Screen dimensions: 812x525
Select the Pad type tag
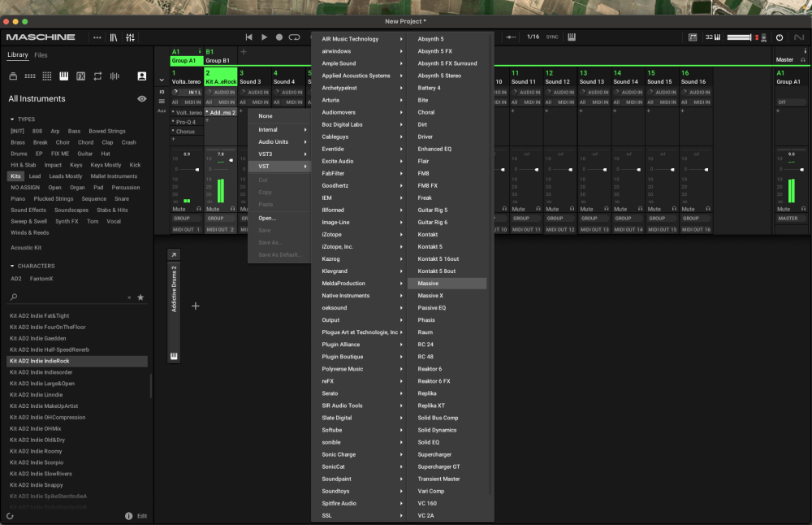[98, 188]
